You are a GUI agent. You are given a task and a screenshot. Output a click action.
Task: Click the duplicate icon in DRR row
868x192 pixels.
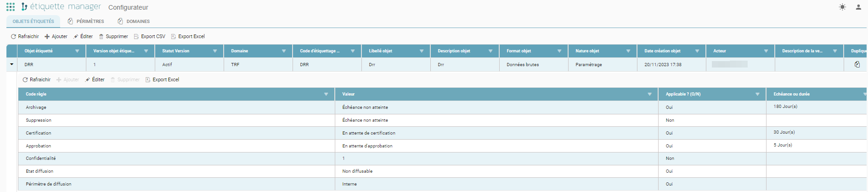(x=857, y=65)
